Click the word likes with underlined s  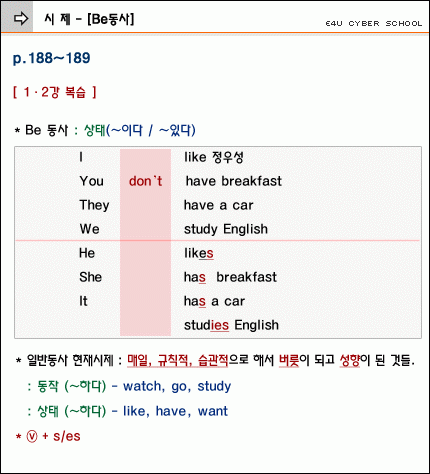click(199, 253)
